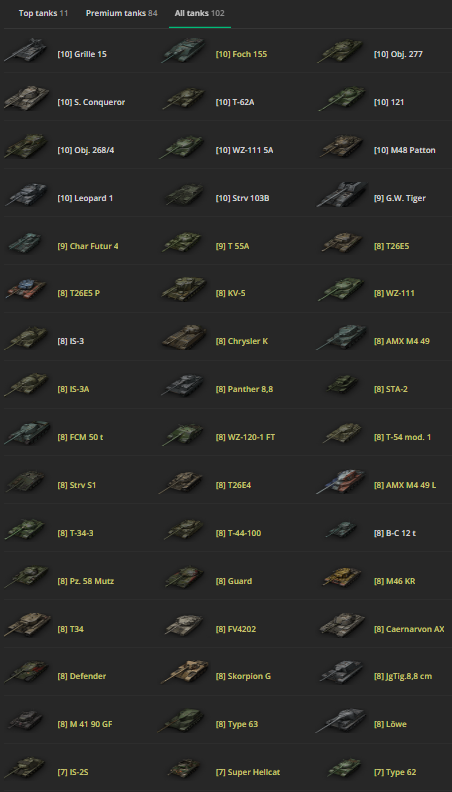Screen dimensions: 452x792
Task: Open the S. Conqueror tank link
Action: pyautogui.click(x=91, y=102)
